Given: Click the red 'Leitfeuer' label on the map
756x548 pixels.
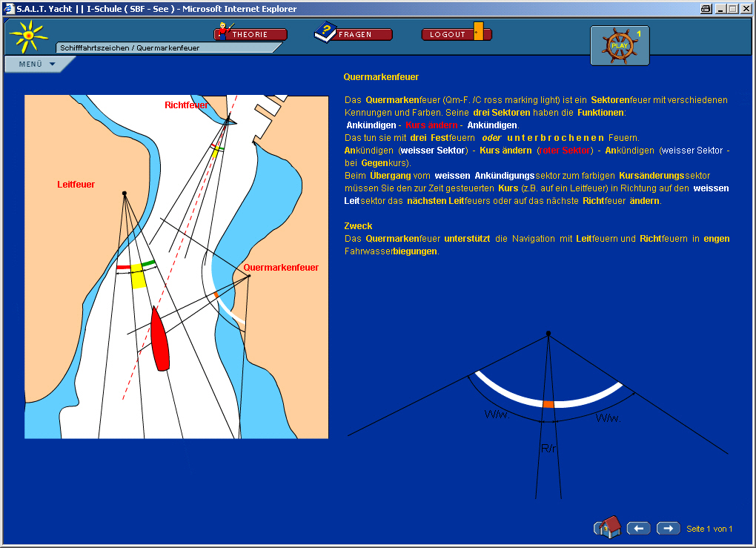Looking at the screenshot, I should (x=76, y=185).
